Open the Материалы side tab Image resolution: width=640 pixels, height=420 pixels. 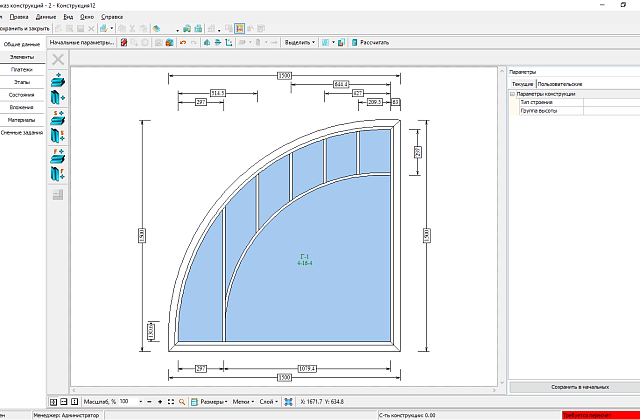(x=22, y=120)
